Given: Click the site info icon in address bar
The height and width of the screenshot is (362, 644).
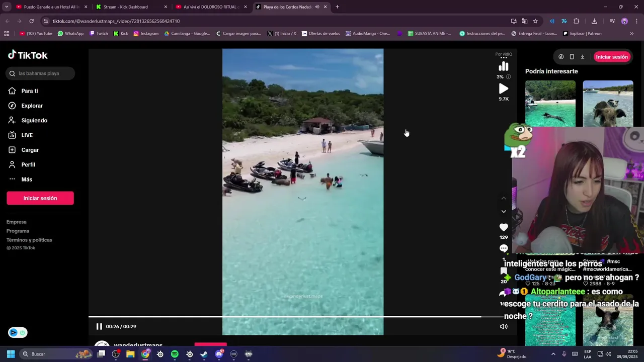Looking at the screenshot, I should tap(46, 21).
